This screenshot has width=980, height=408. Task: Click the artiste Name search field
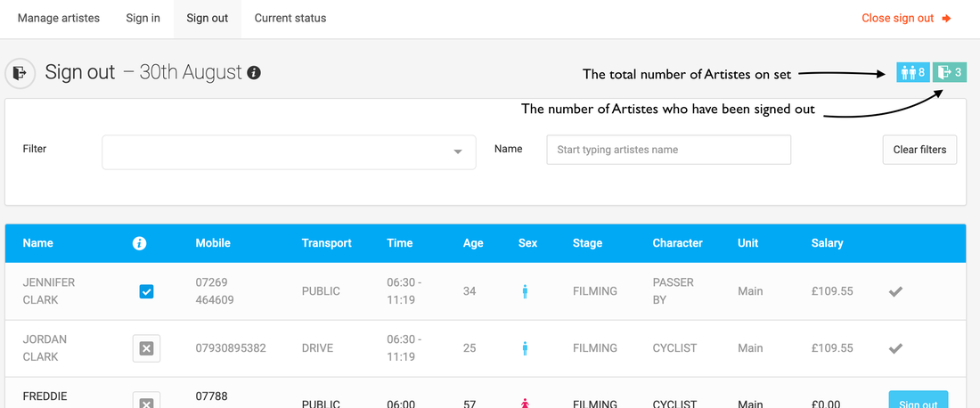(x=668, y=150)
